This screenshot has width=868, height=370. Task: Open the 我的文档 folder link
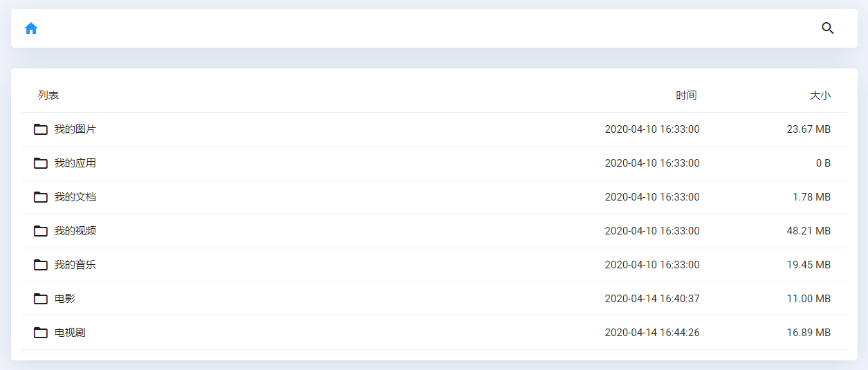pos(75,197)
